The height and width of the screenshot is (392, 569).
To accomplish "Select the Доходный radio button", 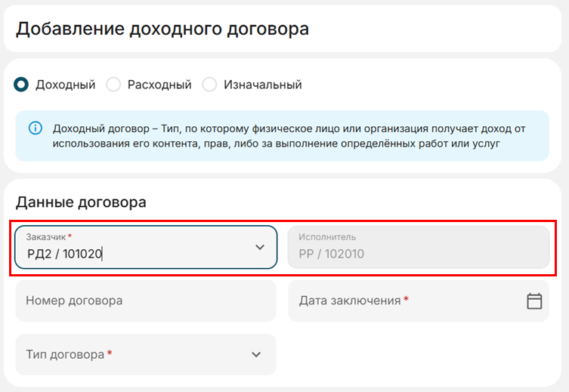I will (21, 85).
